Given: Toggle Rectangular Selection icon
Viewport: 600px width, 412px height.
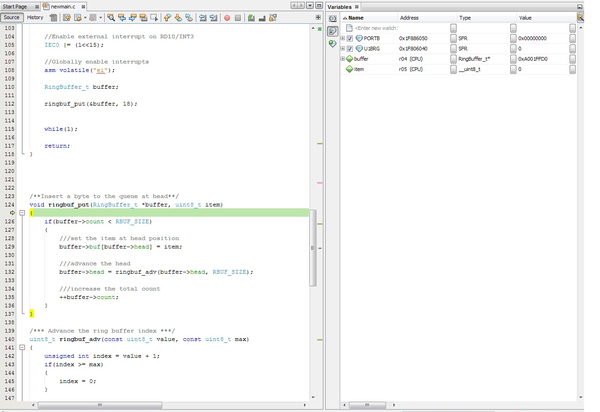Looking at the screenshot, I should click(154, 18).
